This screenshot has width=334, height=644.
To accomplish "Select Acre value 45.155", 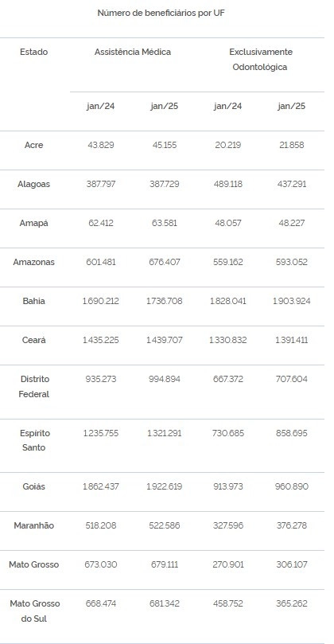I will click(x=165, y=146).
